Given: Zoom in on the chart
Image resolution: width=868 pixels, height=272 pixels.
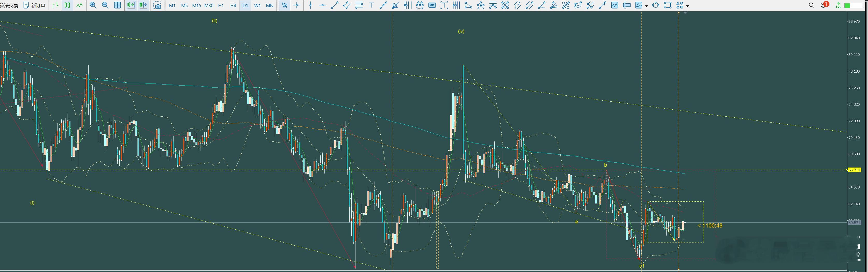Looking at the screenshot, I should [x=93, y=5].
